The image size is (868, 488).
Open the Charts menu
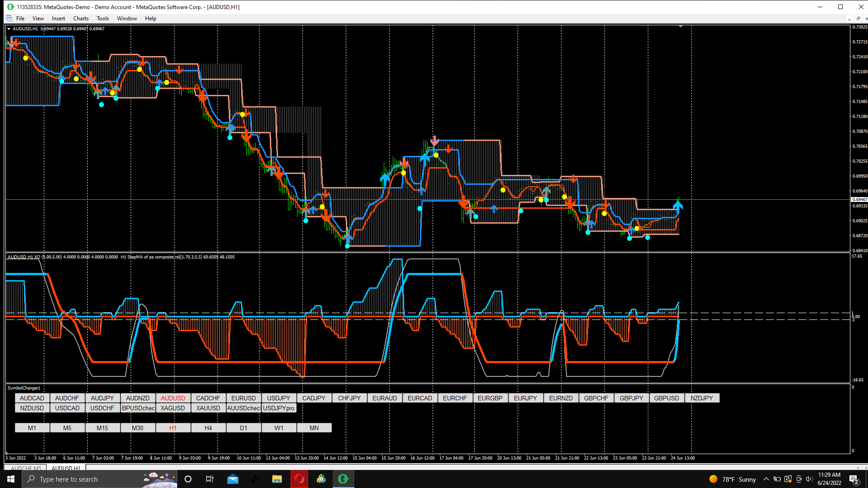[x=80, y=19]
